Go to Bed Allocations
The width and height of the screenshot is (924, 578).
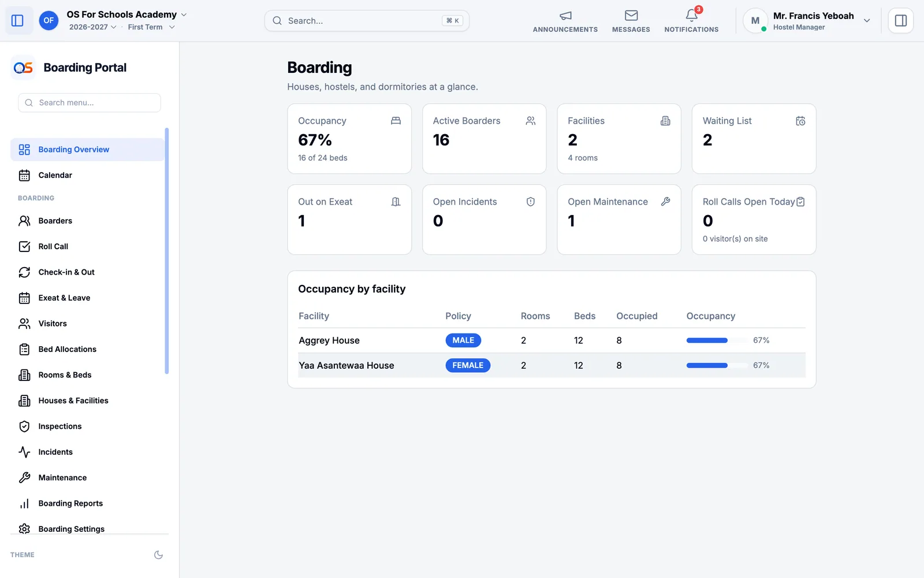87,349
